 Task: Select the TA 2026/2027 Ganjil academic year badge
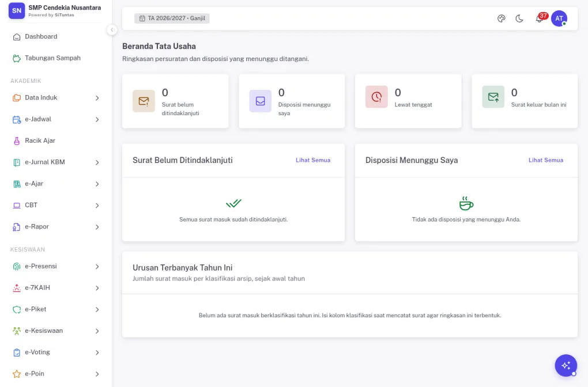point(172,18)
